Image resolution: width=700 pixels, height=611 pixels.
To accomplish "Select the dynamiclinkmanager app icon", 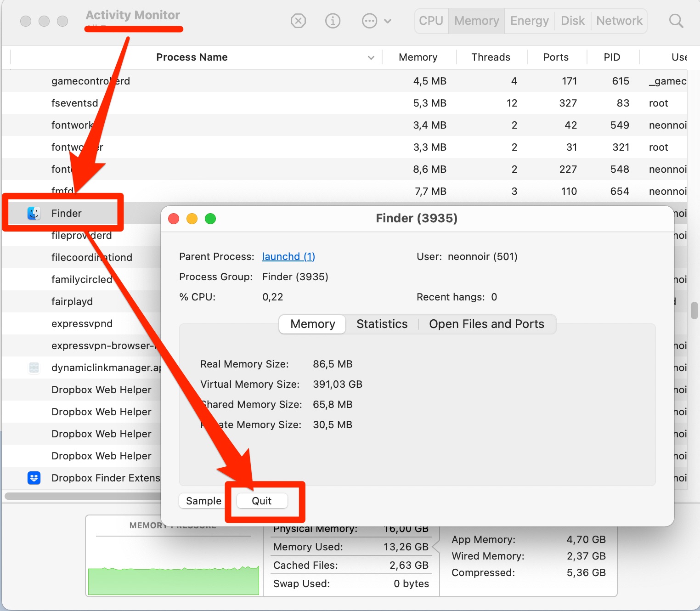I will 34,368.
